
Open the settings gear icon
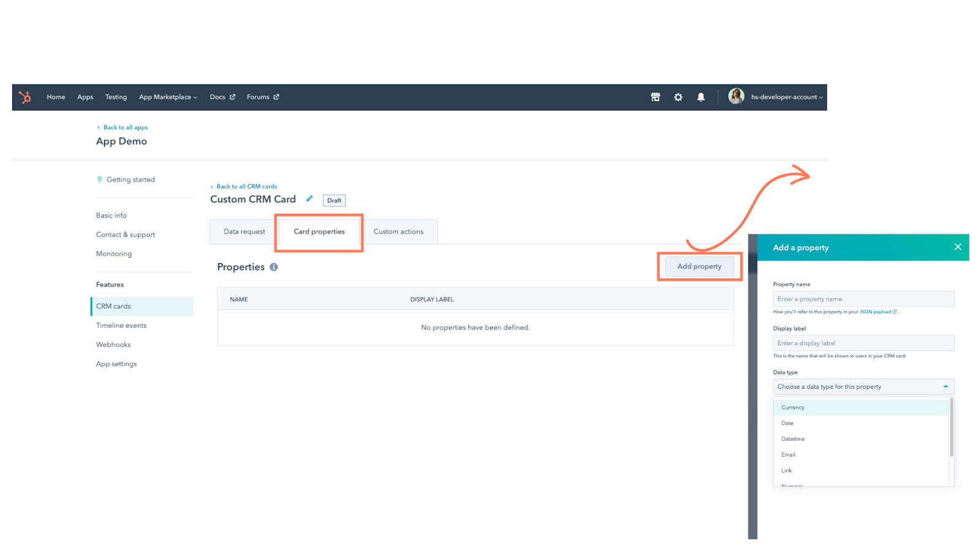(x=678, y=97)
